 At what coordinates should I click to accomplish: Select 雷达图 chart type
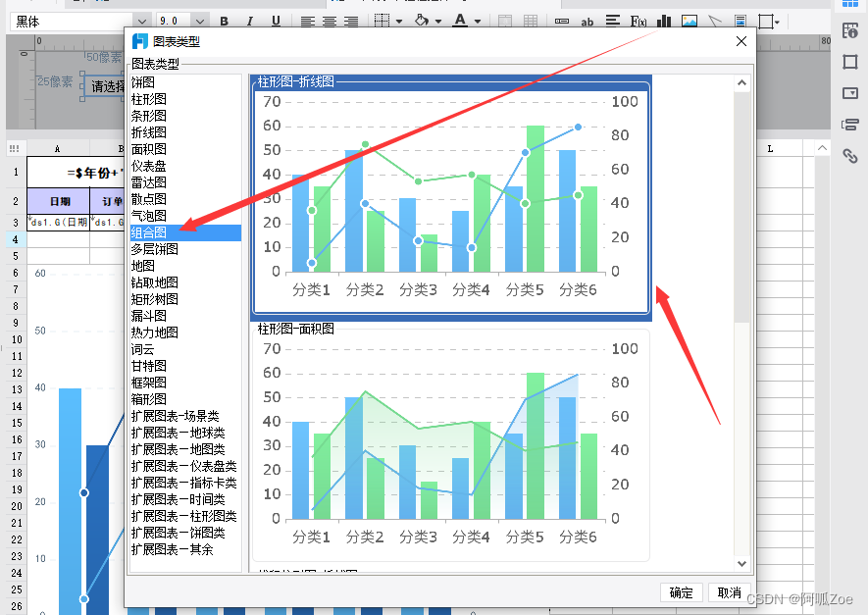pyautogui.click(x=185, y=182)
